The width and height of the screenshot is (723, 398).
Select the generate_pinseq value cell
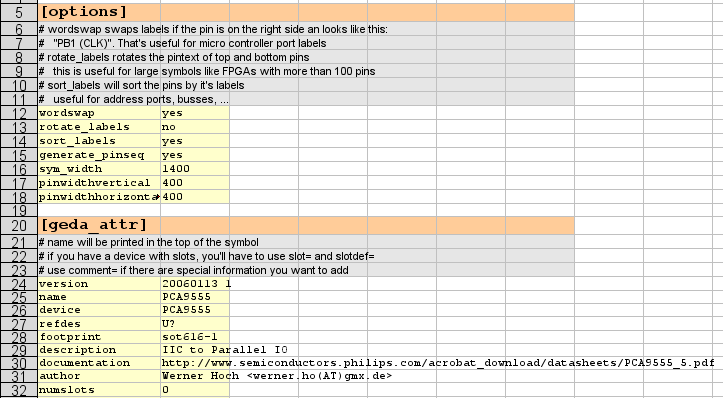point(195,155)
